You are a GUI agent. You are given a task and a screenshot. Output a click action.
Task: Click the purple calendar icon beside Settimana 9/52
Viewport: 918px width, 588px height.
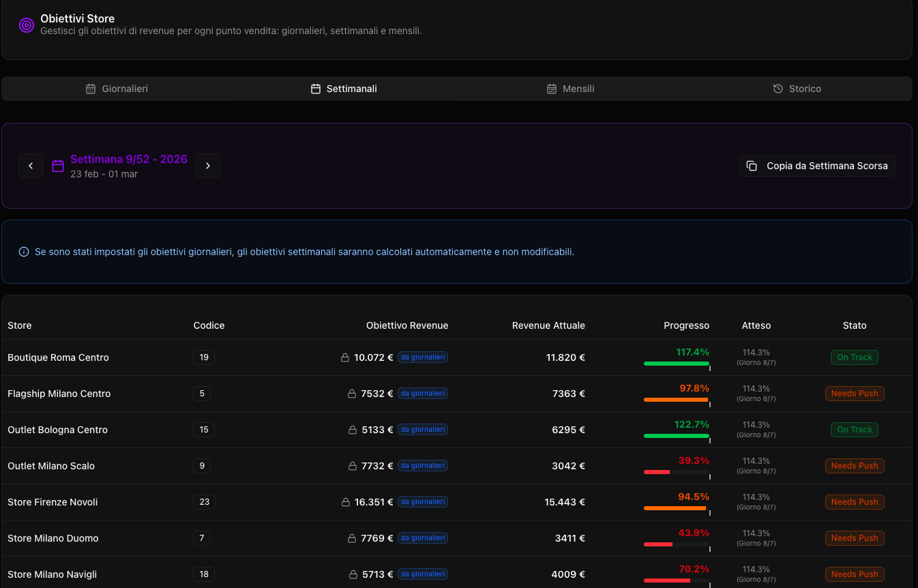[x=58, y=166]
